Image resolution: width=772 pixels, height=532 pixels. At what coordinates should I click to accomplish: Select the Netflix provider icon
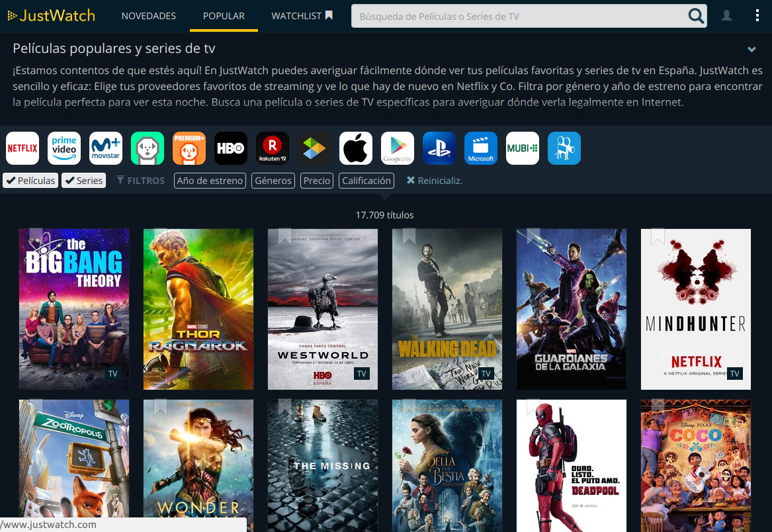22,148
